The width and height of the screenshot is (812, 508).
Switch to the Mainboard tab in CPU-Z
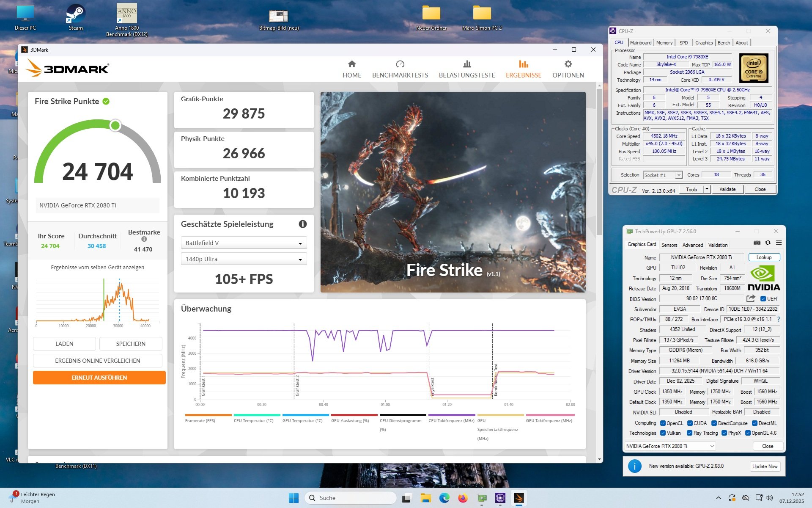click(640, 43)
